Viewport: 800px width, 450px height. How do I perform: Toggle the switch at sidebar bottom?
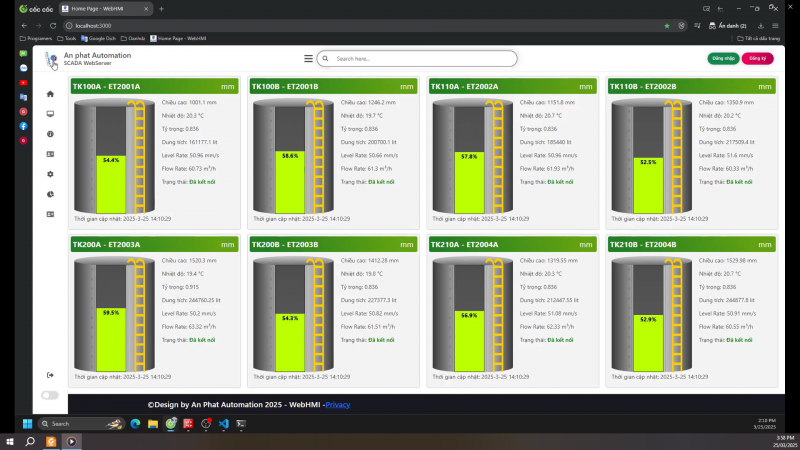(x=49, y=395)
